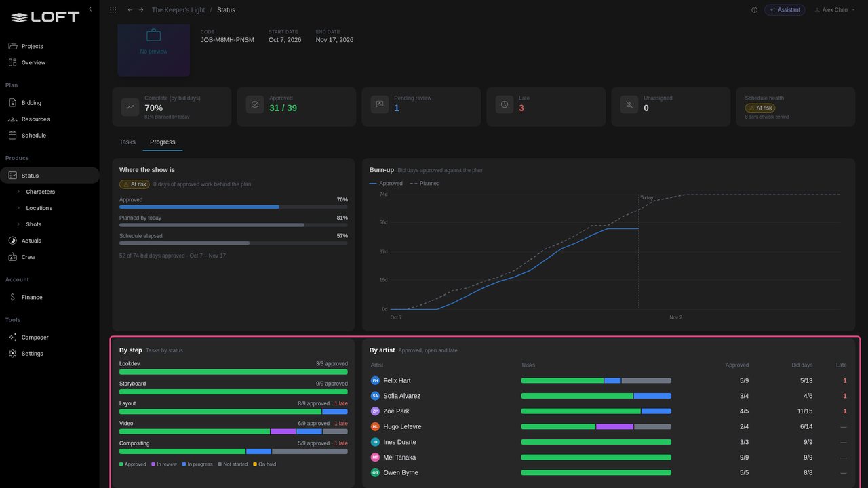Select the Progress tab
This screenshot has width=868, height=488.
[163, 142]
